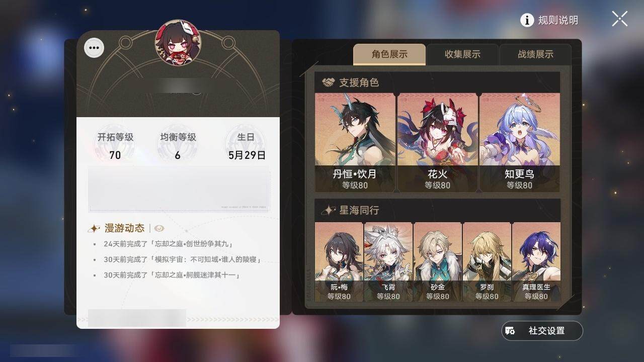Click the 支援角色 handshake icon
The image size is (644, 362).
(x=329, y=82)
